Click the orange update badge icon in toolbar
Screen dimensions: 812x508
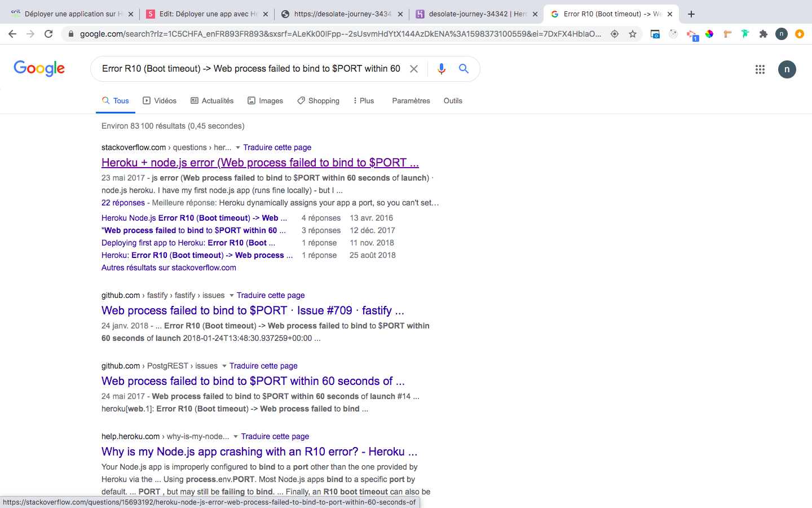(x=800, y=34)
